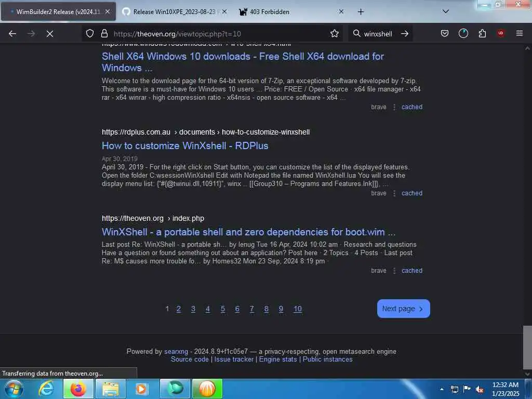Viewport: 532px width, 399px height.
Task: Open the media player taskbar icon
Action: pos(141,389)
